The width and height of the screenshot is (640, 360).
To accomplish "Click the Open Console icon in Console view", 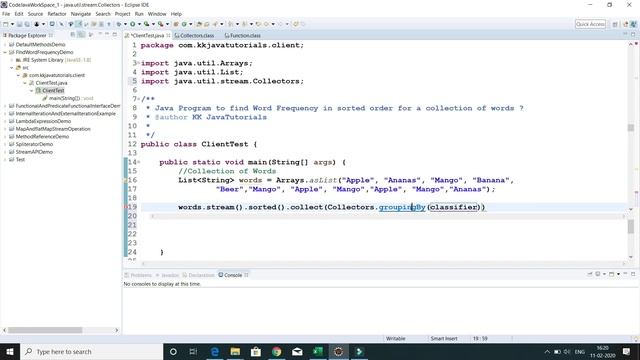I will (x=611, y=274).
